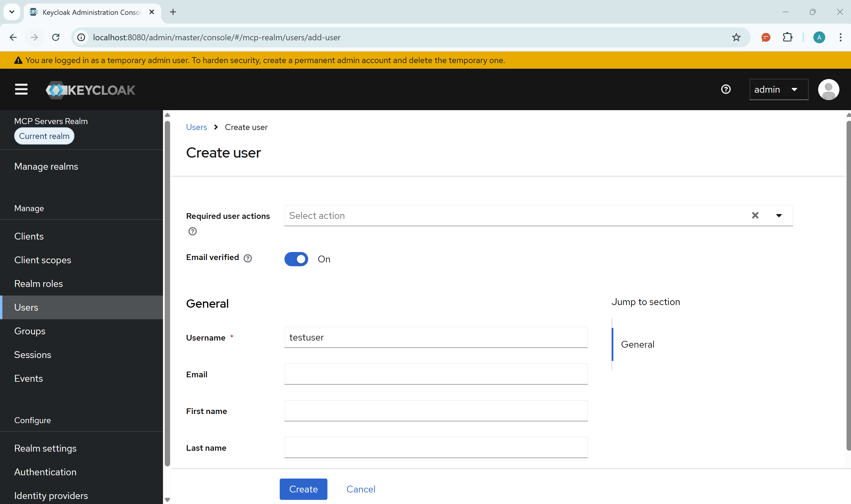Viewport: 851px width, 504px height.
Task: Select Clients in the sidebar
Action: (x=29, y=236)
